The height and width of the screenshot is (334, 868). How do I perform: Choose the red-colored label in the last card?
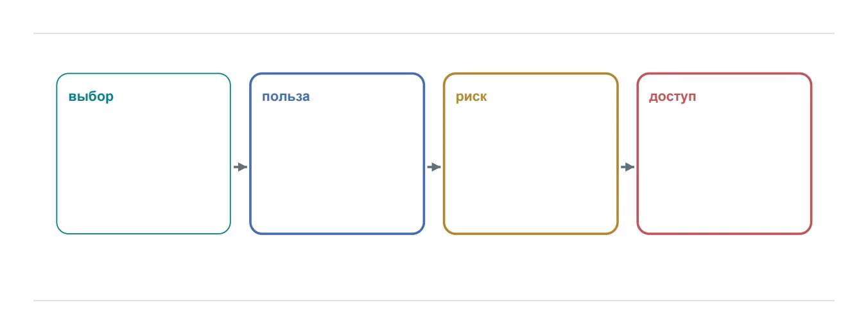pyautogui.click(x=672, y=97)
